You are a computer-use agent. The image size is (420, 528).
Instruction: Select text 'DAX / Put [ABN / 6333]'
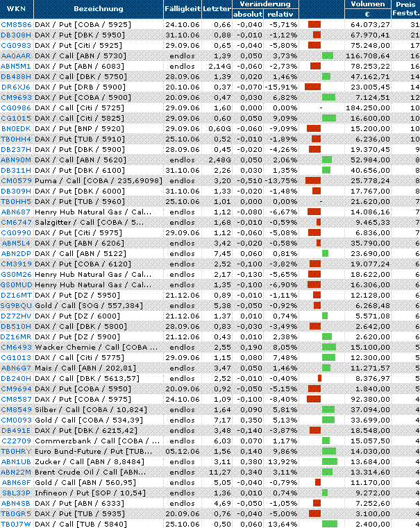(79, 504)
